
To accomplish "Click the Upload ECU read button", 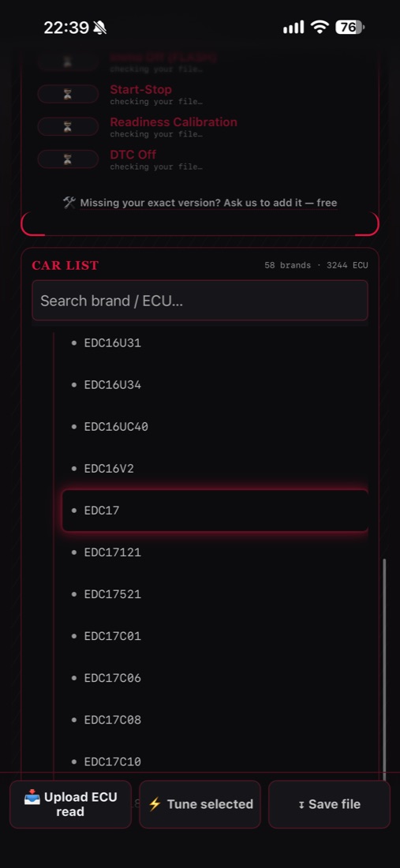I will 70,804.
